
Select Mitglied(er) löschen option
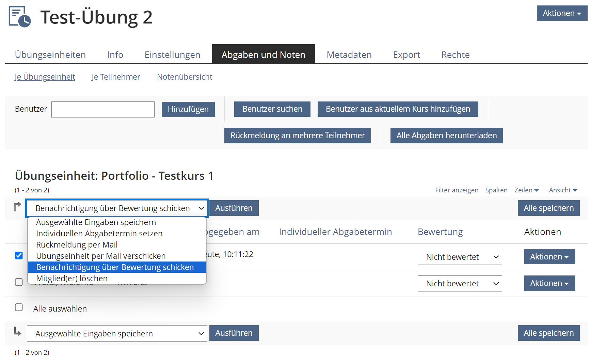pyautogui.click(x=72, y=279)
